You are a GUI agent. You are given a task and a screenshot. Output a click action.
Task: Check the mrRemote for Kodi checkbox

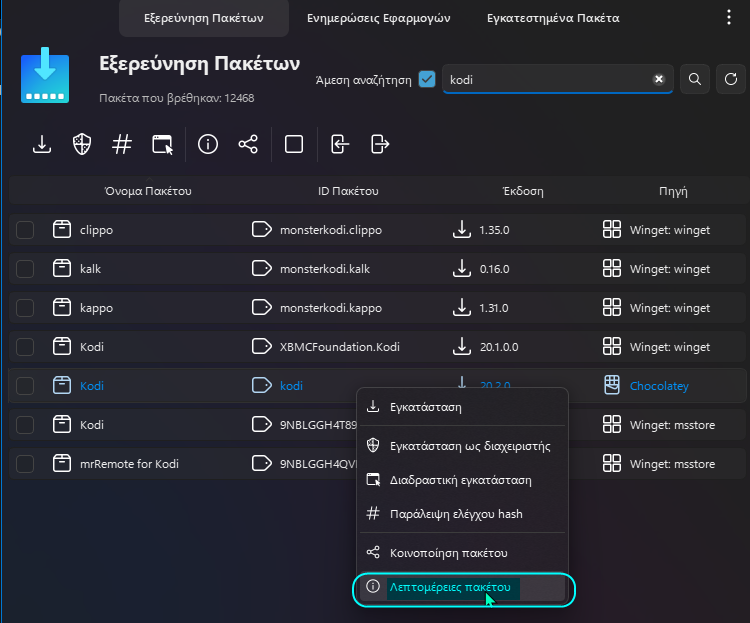[x=25, y=464]
